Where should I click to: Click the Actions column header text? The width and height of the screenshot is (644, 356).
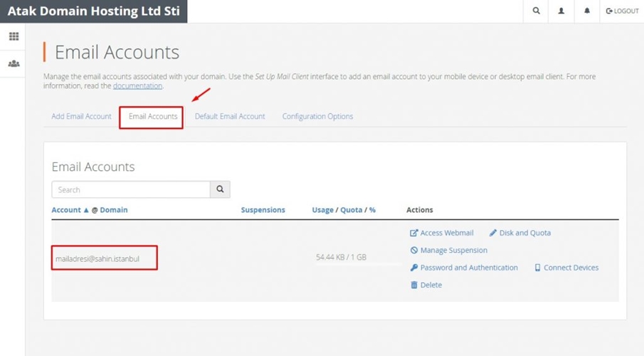coord(420,210)
